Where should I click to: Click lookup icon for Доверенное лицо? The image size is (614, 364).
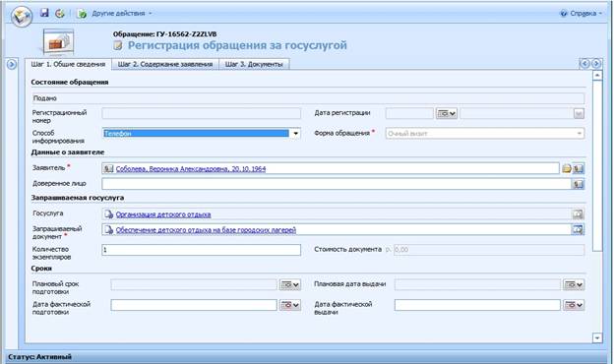tap(578, 184)
